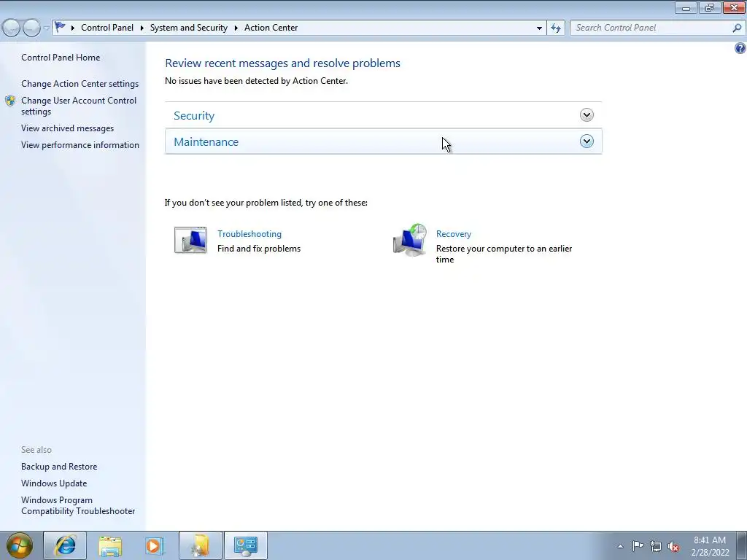Click the UAC shield icon in sidebar
The width and height of the screenshot is (747, 560).
pyautogui.click(x=10, y=101)
